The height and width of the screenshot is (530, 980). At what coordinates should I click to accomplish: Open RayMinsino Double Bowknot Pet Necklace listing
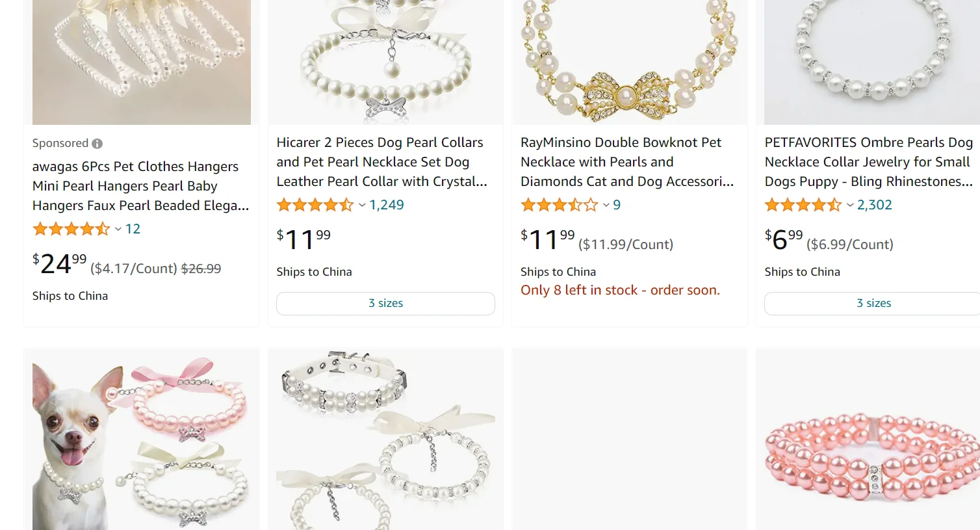click(626, 162)
